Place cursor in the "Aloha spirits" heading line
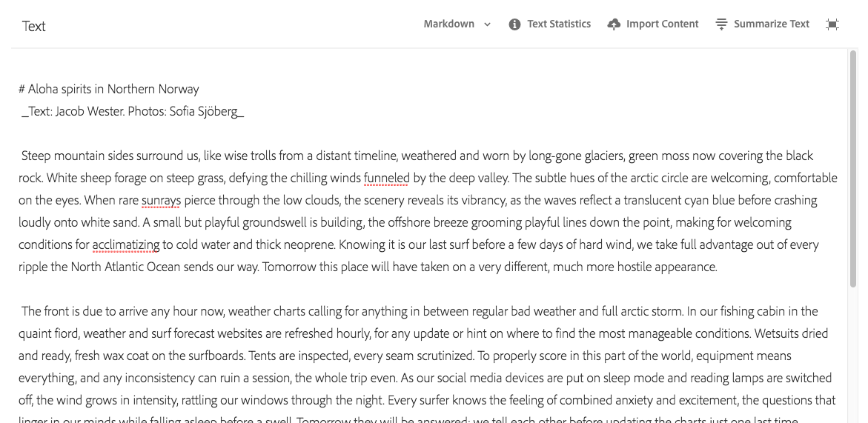 (113, 89)
